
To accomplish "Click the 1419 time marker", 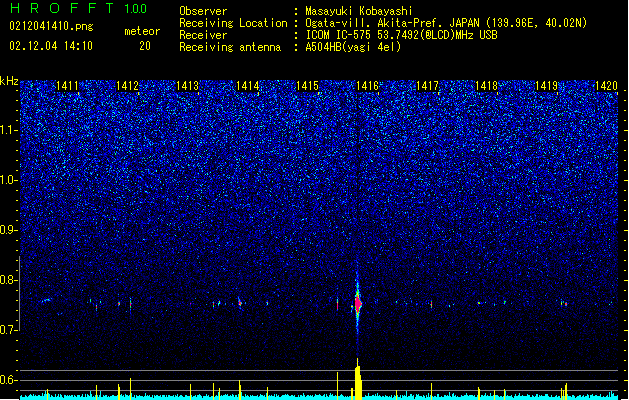I will (547, 86).
